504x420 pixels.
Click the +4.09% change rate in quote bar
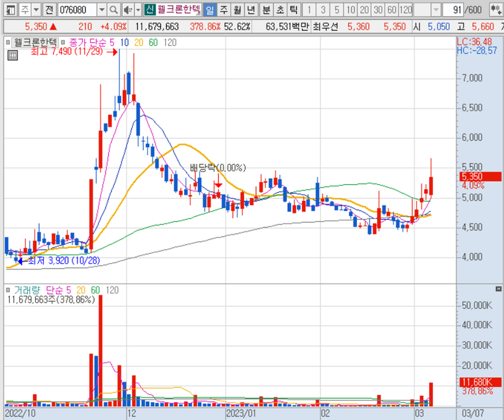[x=114, y=27]
